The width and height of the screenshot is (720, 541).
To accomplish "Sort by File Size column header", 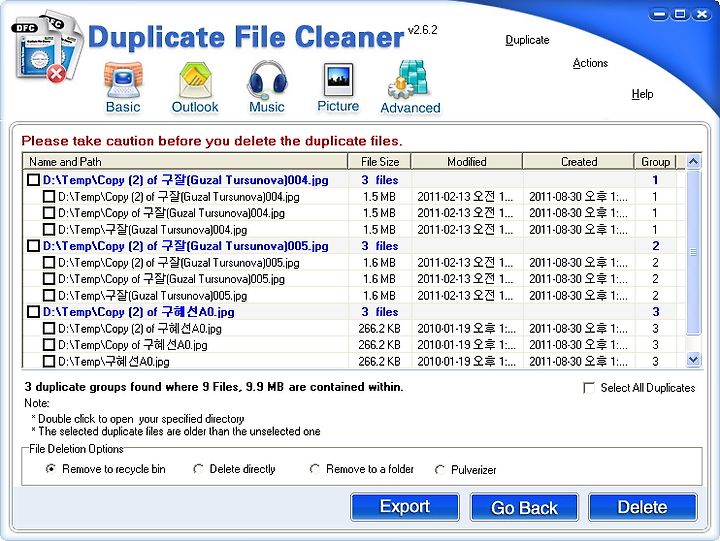I will click(x=380, y=162).
